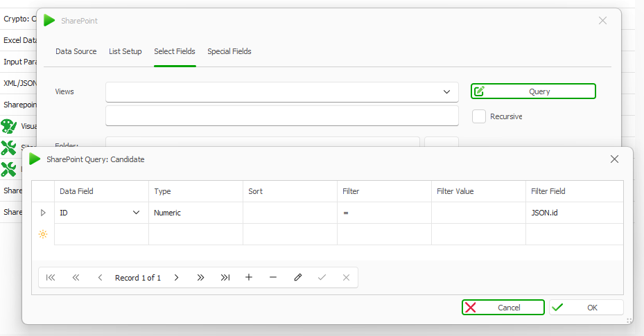Go to next record arrow
The image size is (644, 336).
(x=176, y=278)
